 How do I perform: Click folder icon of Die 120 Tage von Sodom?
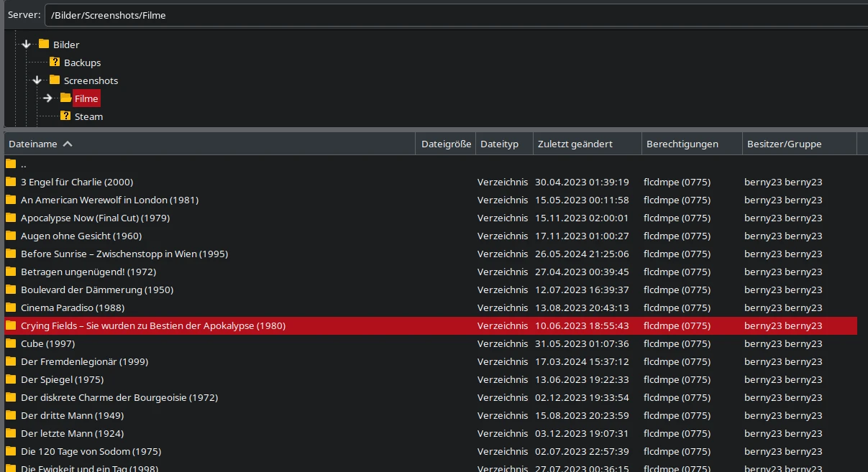pyautogui.click(x=11, y=451)
